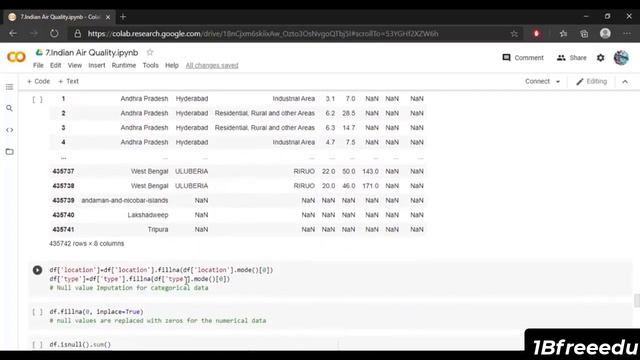The image size is (640, 360).
Task: Open the Comment panel
Action: (x=523, y=58)
